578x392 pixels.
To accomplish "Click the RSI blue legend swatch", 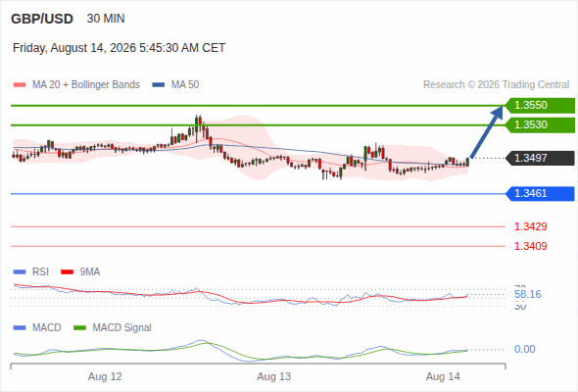I will pos(20,272).
